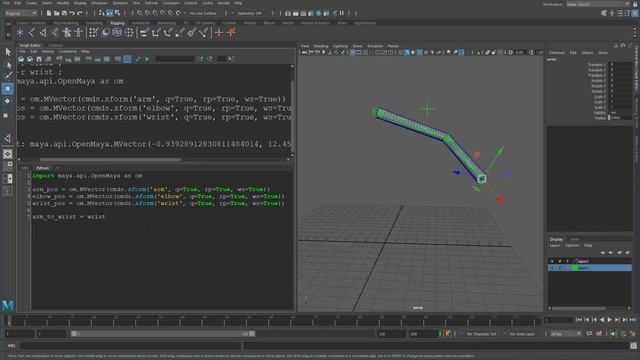Screen dimensions: 640x360
Task: Switch to the Animation shelf tab
Action: pyautogui.click(x=141, y=23)
